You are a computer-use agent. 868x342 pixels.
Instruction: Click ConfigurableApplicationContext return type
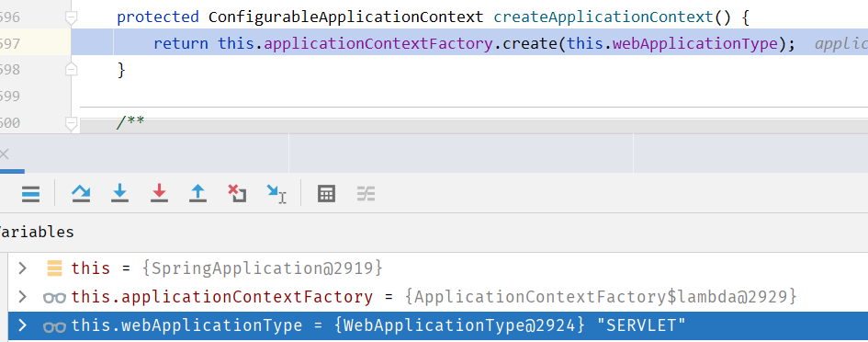point(345,17)
